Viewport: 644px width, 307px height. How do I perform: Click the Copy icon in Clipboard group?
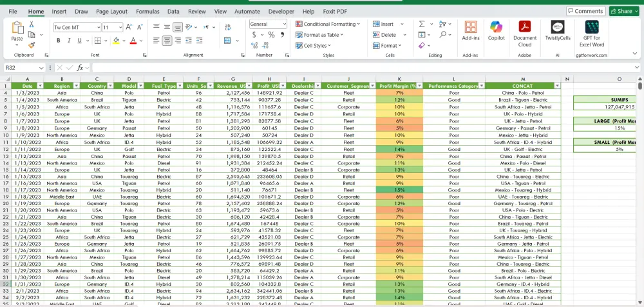tap(31, 35)
